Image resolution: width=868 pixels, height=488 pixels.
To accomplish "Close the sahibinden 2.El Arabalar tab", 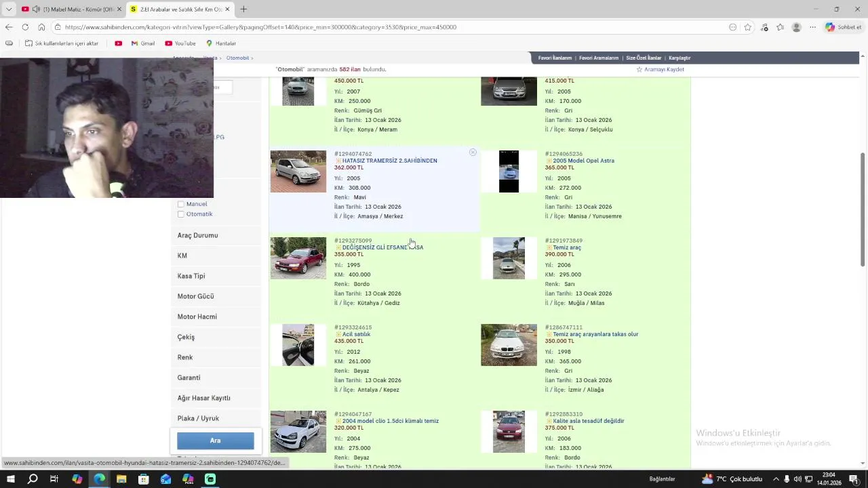I will [x=228, y=9].
